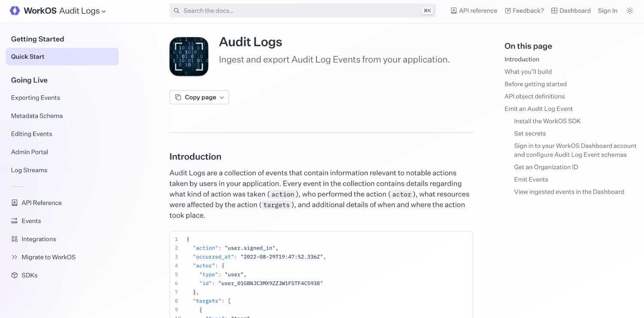This screenshot has height=318, width=644.
Task: Open SDKs in the sidebar
Action: tap(30, 275)
